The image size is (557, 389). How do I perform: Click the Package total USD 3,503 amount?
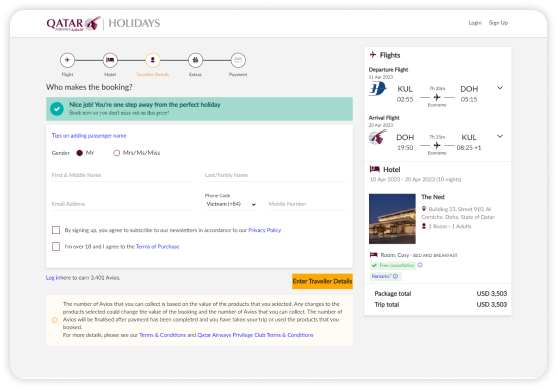click(492, 293)
